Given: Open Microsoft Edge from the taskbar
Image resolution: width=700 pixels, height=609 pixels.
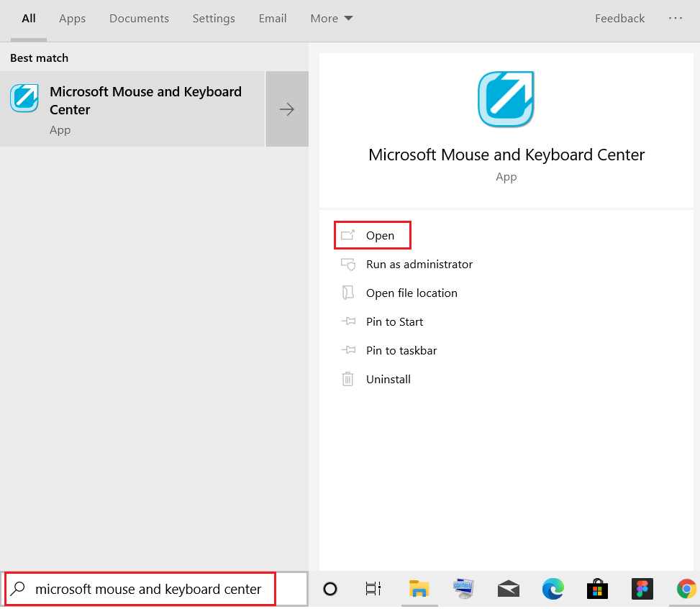Looking at the screenshot, I should click(x=553, y=589).
